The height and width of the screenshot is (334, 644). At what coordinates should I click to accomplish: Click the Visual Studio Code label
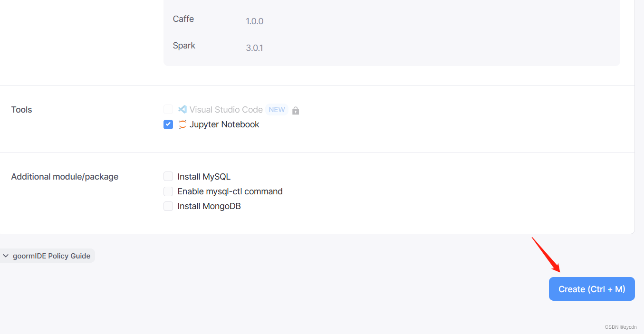[226, 110]
